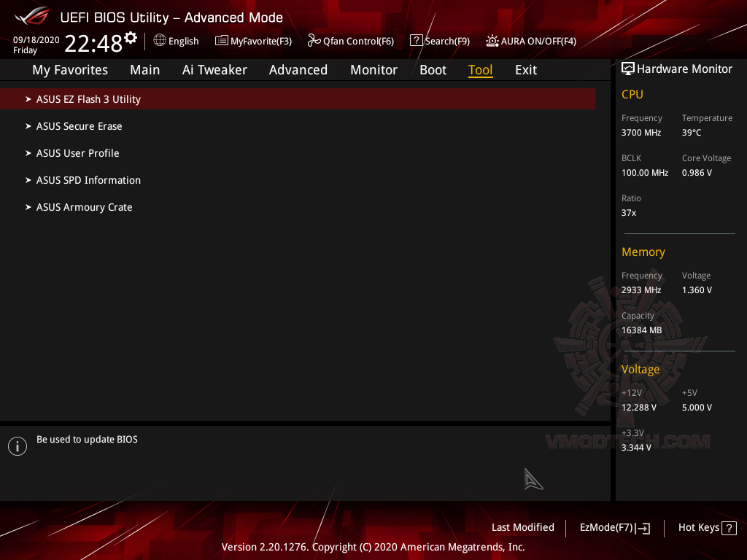Switch to the Ai Tweaker tab

(x=214, y=69)
